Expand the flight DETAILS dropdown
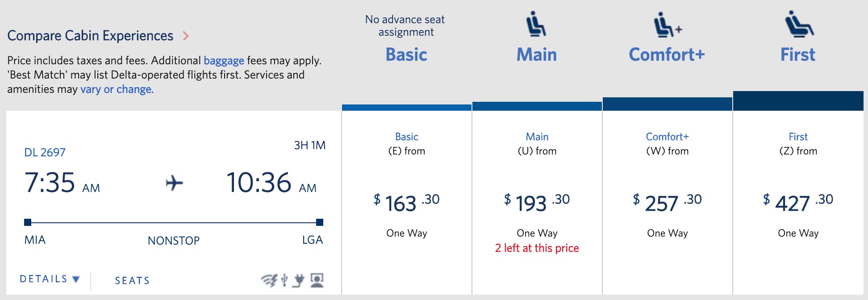Screen dimensions: 868x300 50,279
